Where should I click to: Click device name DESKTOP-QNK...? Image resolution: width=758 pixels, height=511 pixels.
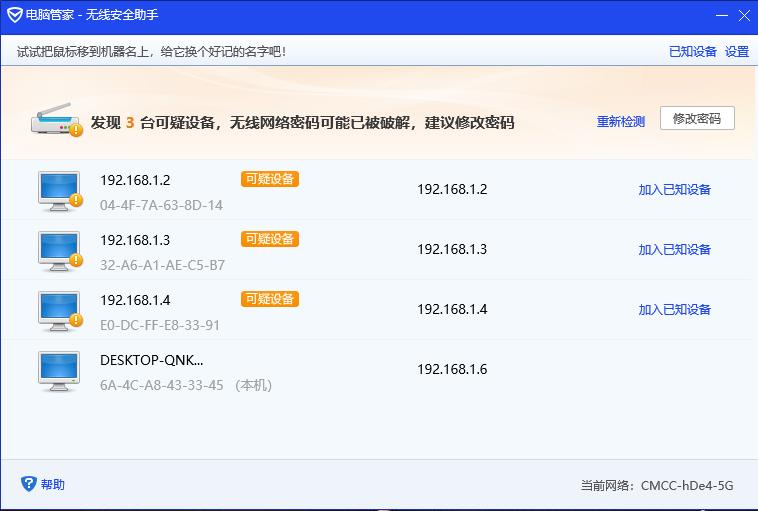[x=152, y=360]
